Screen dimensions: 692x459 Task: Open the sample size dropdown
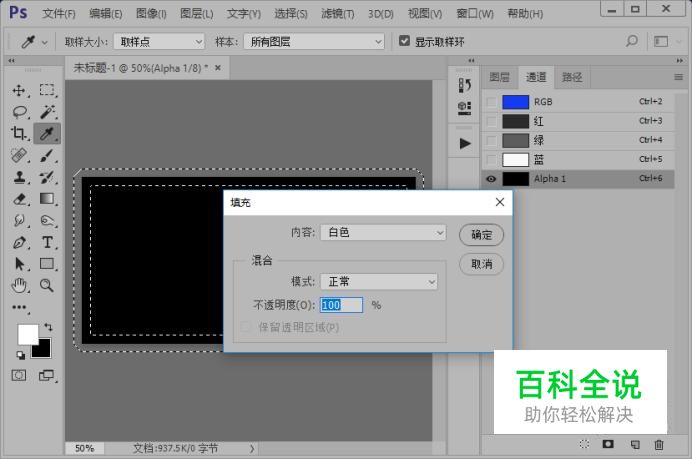(x=159, y=41)
